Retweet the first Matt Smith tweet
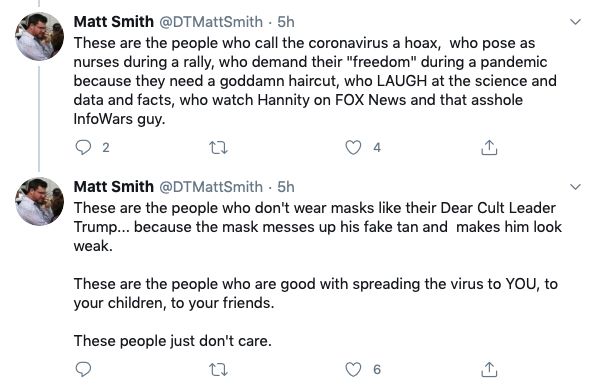This screenshot has height=389, width=598. (219, 148)
